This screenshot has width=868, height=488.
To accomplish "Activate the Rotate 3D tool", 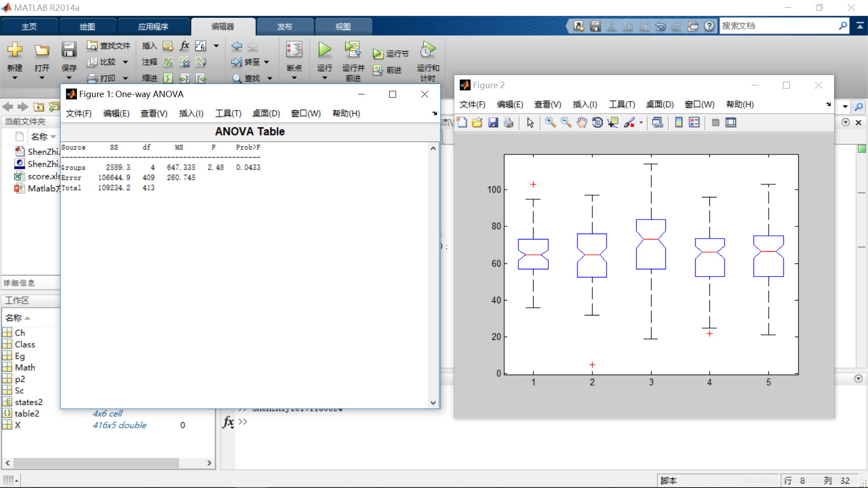I will click(x=597, y=122).
